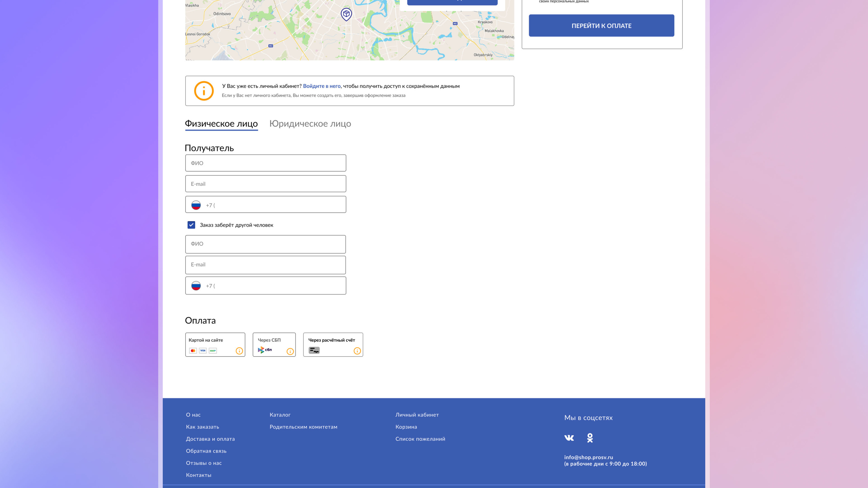868x488 pixels.
Task: Click the SBP logo in payment option
Action: coord(264,350)
